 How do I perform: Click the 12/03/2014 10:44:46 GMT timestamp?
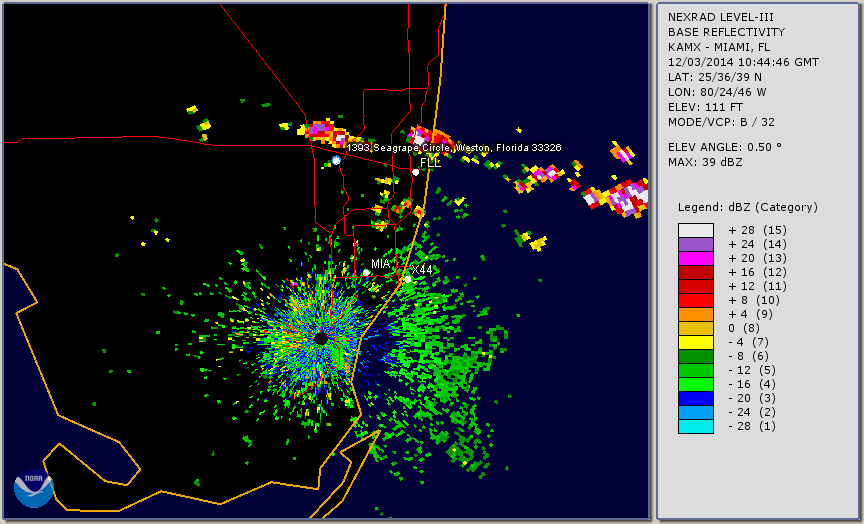point(743,62)
